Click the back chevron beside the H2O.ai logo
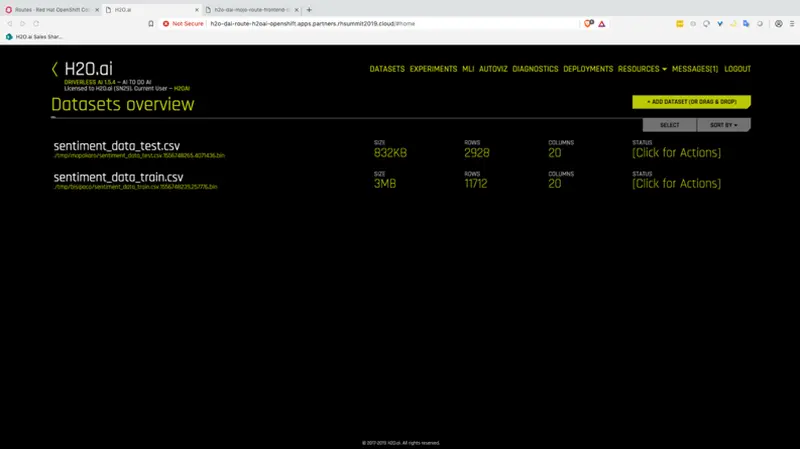 coord(55,69)
